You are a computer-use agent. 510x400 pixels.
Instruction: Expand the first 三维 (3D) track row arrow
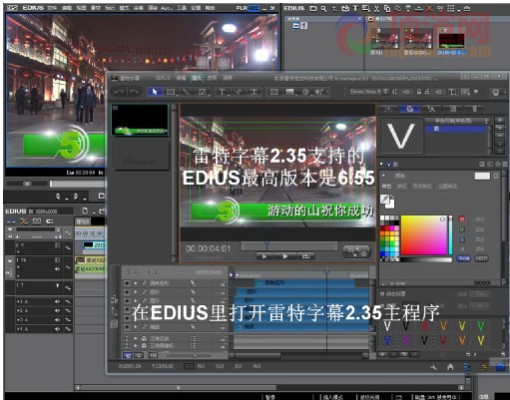point(136,338)
